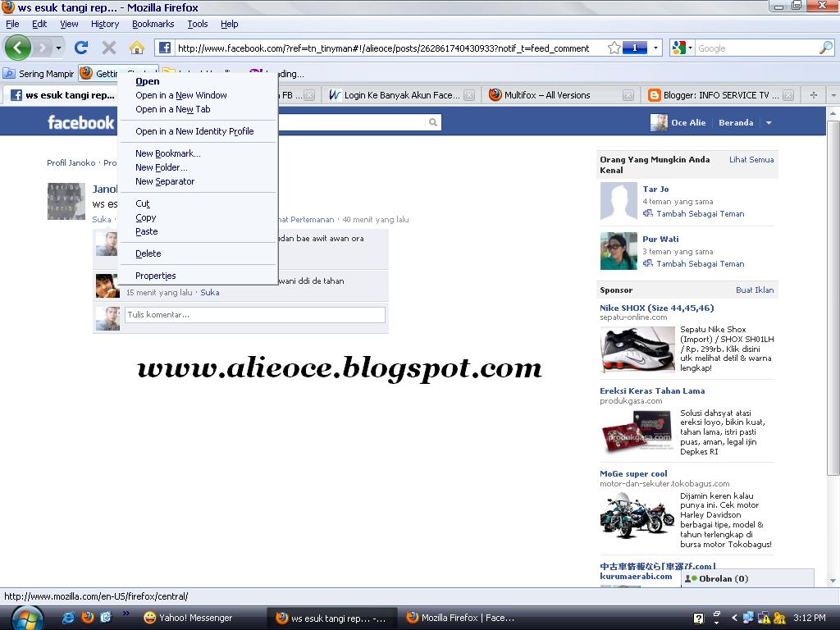Screen dimensions: 840x630
Task: Show hidden system tray icons arrow
Action: pyautogui.click(x=734, y=618)
